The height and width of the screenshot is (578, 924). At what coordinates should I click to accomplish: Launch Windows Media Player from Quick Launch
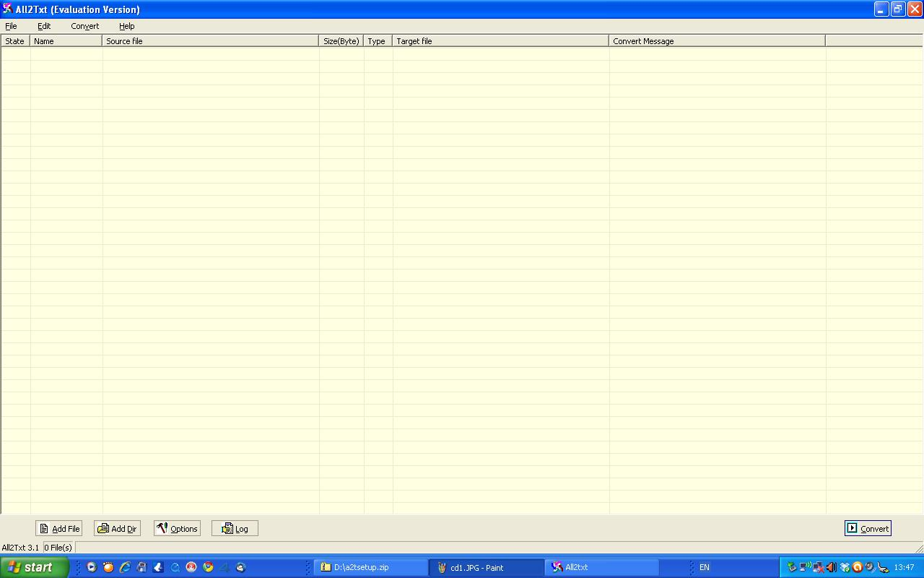tap(92, 567)
